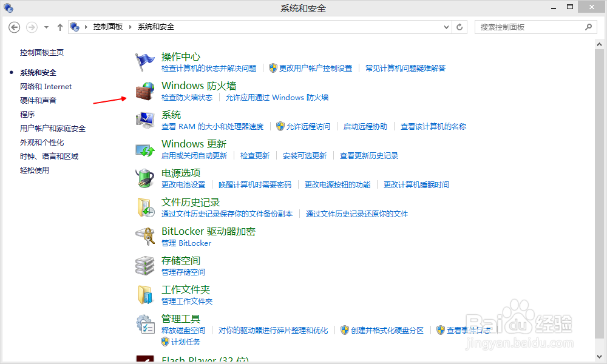Click the 存储空间 drives icon

coord(144,265)
